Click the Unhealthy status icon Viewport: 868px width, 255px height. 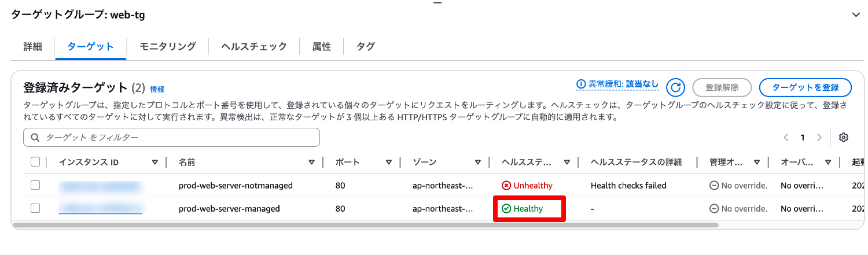pos(506,186)
